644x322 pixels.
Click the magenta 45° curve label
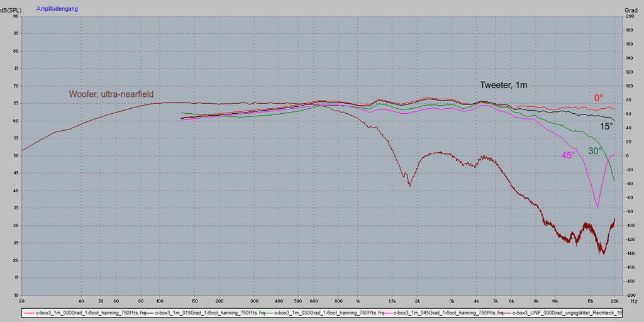567,155
